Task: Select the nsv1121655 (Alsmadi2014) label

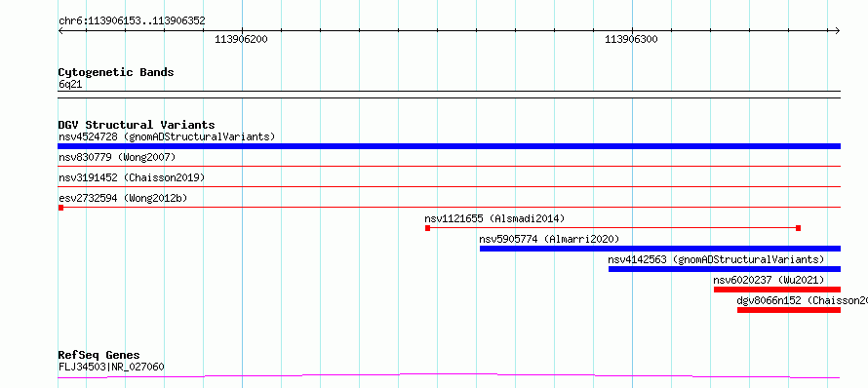Action: [x=494, y=218]
